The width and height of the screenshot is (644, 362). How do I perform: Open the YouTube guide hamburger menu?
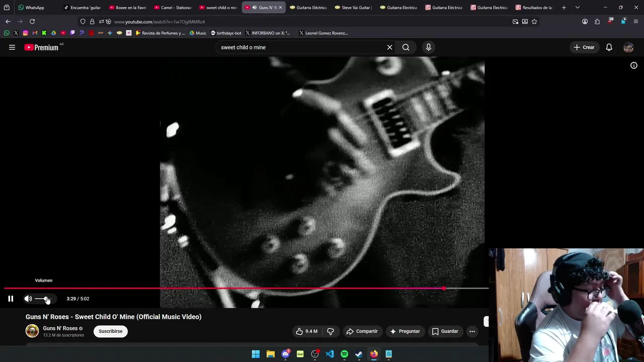12,47
